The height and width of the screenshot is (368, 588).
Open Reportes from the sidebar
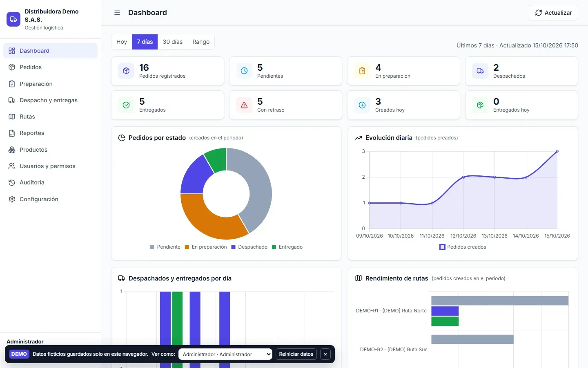(x=50, y=133)
